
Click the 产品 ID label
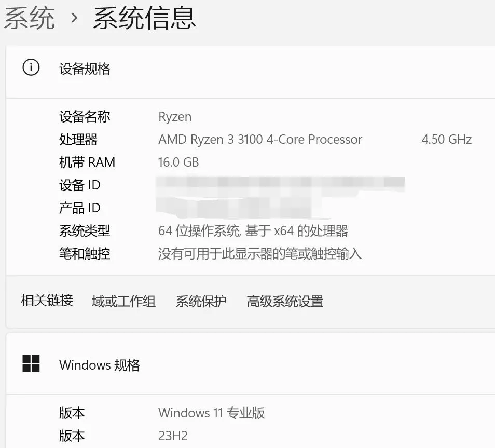point(79,208)
